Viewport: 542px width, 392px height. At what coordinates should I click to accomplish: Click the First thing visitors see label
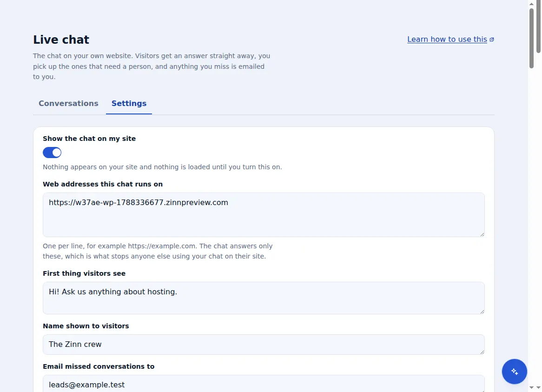coord(84,273)
